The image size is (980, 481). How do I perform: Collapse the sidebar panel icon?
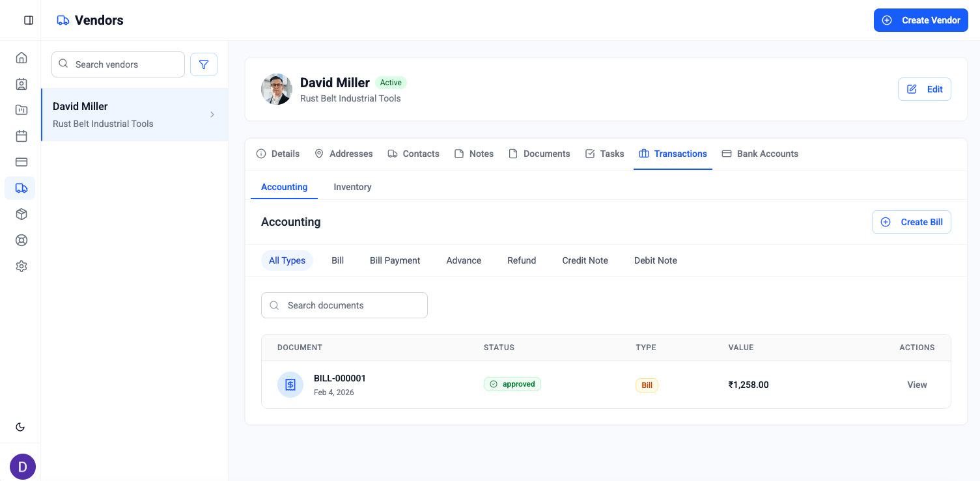coord(29,20)
